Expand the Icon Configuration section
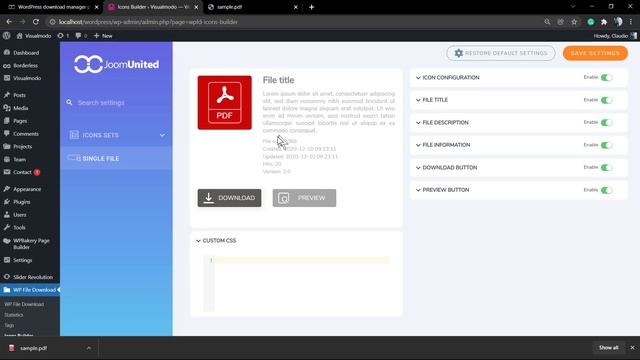The image size is (640, 360). pyautogui.click(x=447, y=78)
